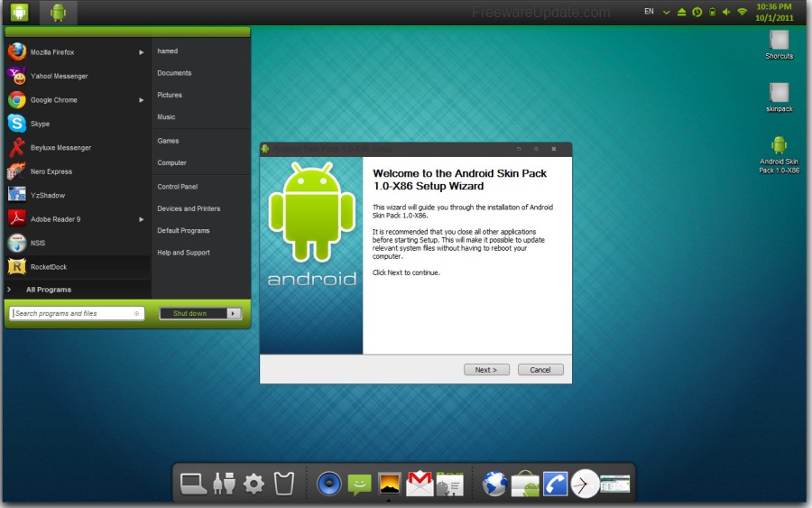Open the power plug dock icon
This screenshot has width=812, height=508.
(224, 484)
